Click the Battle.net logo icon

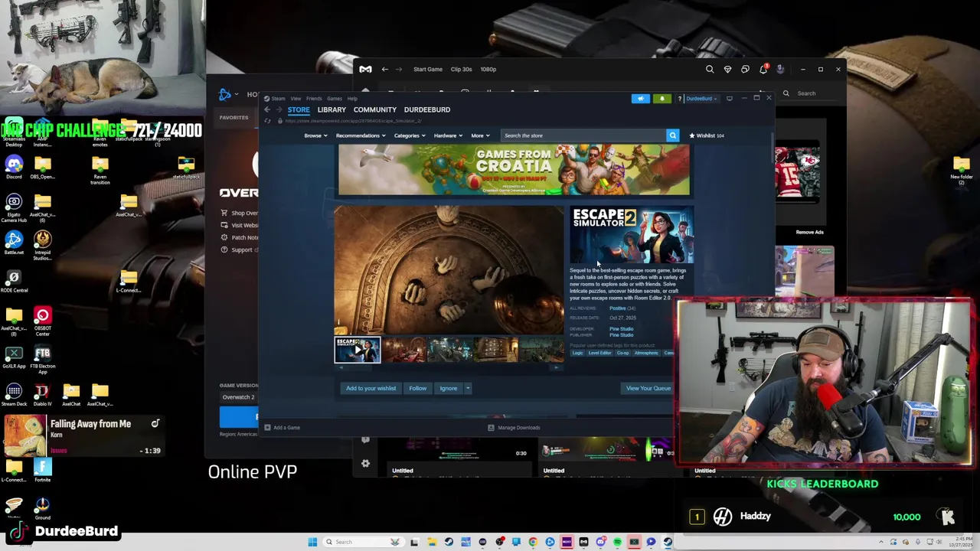coord(224,94)
